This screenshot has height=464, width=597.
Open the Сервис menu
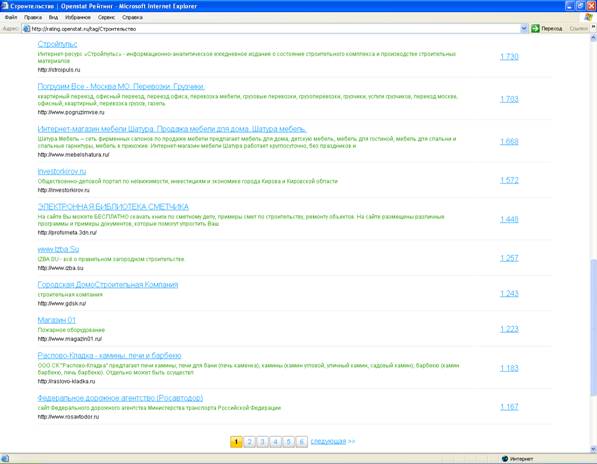point(106,18)
